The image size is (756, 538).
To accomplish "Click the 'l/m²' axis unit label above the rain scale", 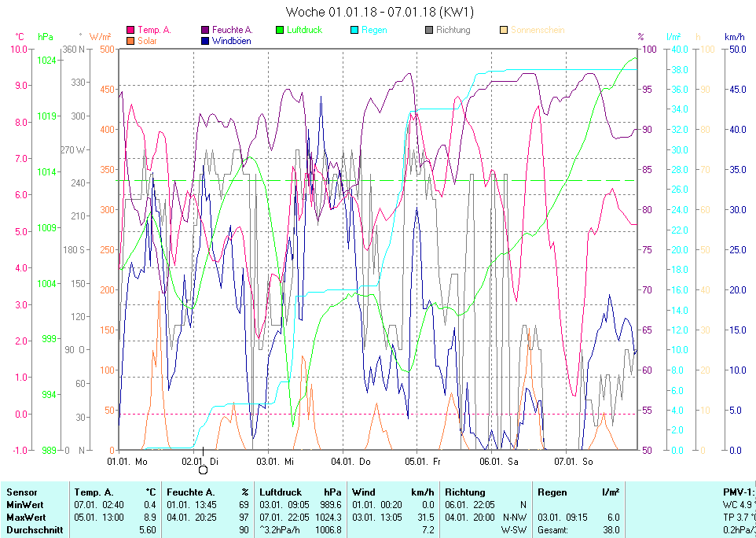I will pyautogui.click(x=673, y=37).
